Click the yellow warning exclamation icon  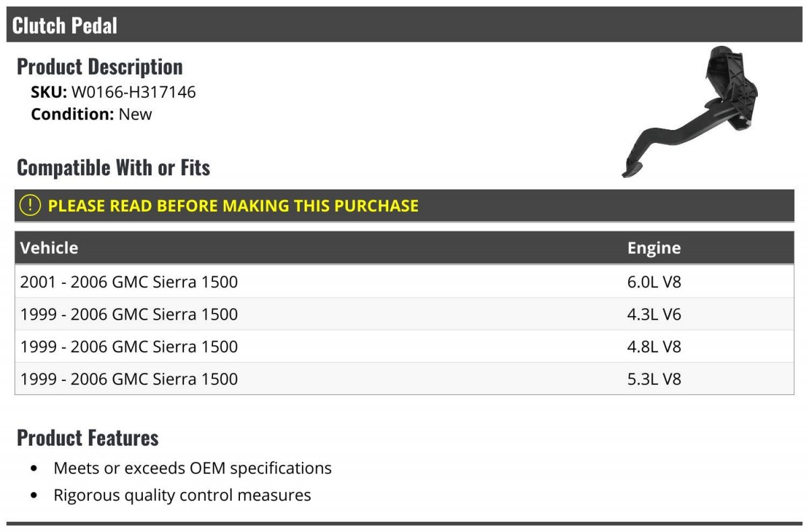click(30, 206)
